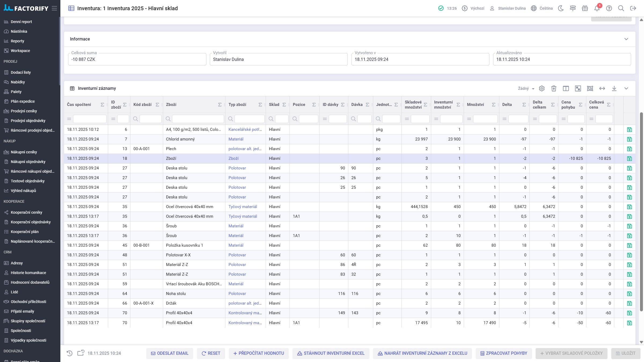Collapse the sidebar hamburger menu
644x362 pixels.
[x=54, y=8]
